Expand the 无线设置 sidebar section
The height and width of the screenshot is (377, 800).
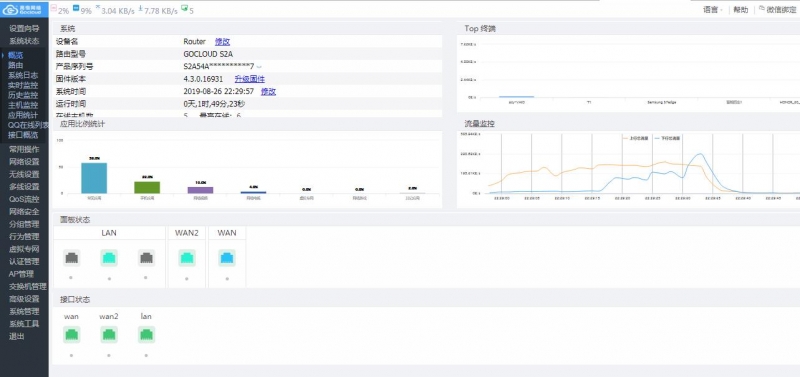click(24, 174)
